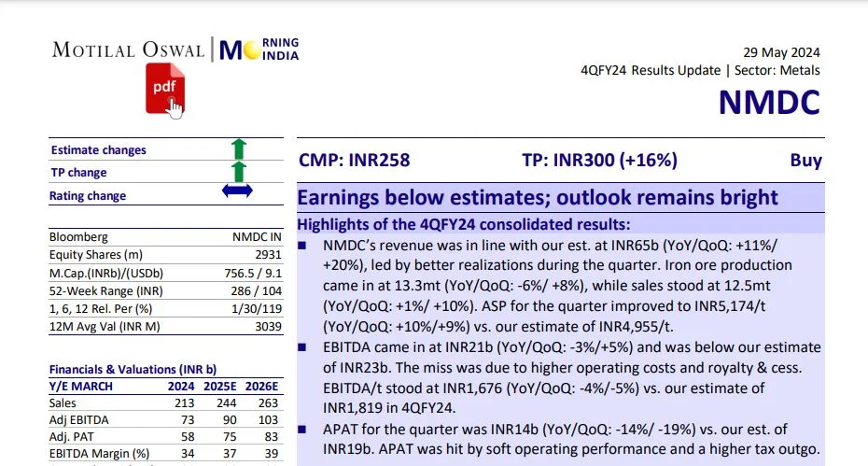
Task: Select the date 29 May 2024
Action: (781, 52)
